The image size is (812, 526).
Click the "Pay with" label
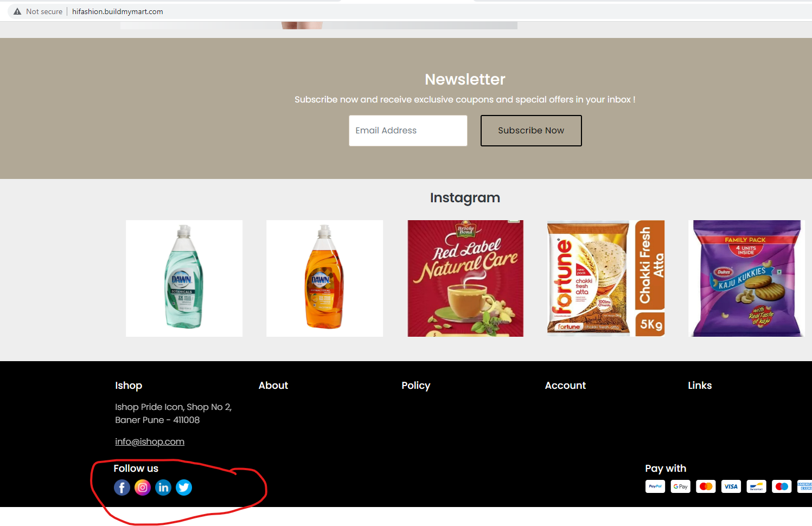[x=666, y=469]
